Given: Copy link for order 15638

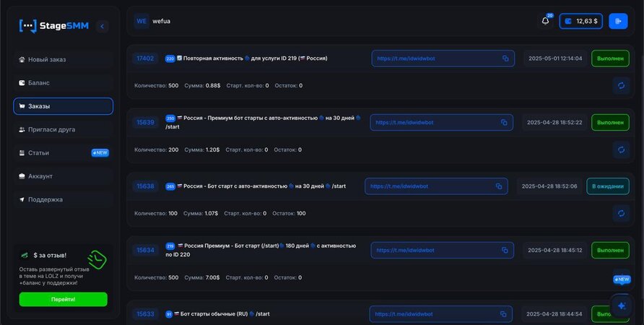Looking at the screenshot, I should click(498, 186).
